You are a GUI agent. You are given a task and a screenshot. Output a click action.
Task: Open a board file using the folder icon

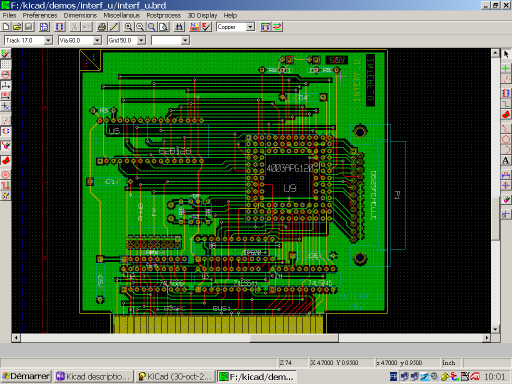pos(17,27)
